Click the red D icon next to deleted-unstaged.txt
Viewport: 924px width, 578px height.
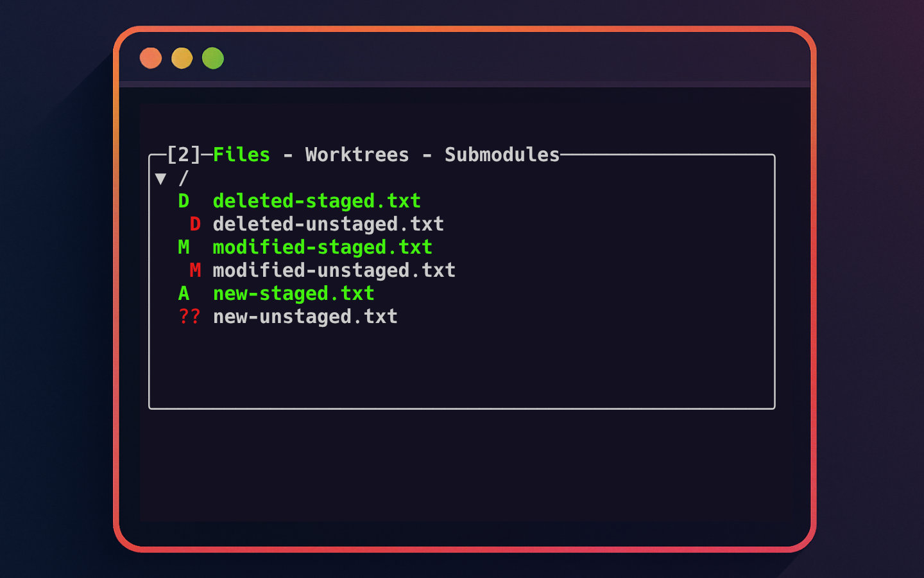pyautogui.click(x=195, y=224)
